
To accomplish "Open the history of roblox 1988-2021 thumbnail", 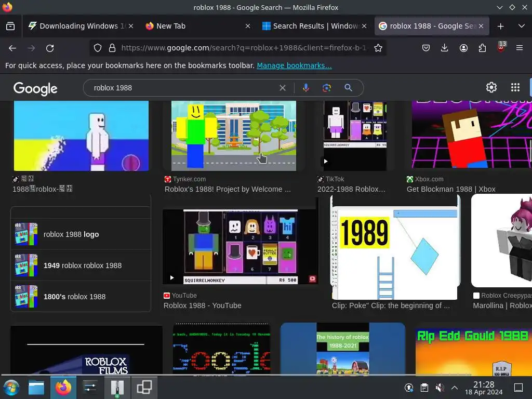I will [x=343, y=349].
